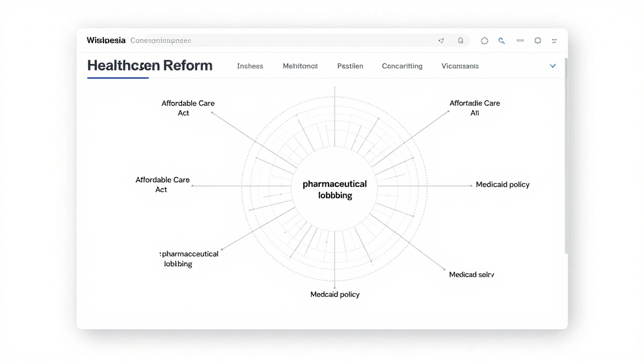Viewport: 644px width, 362px height.
Task: Toggle the center pharmaceutical lobbying node
Action: 335,190
